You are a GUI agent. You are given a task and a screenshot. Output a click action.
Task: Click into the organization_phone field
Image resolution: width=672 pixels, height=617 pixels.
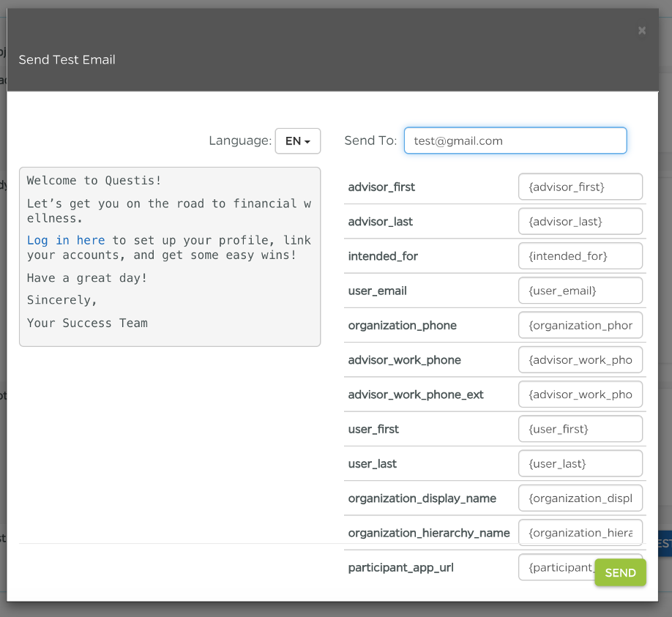pos(580,325)
